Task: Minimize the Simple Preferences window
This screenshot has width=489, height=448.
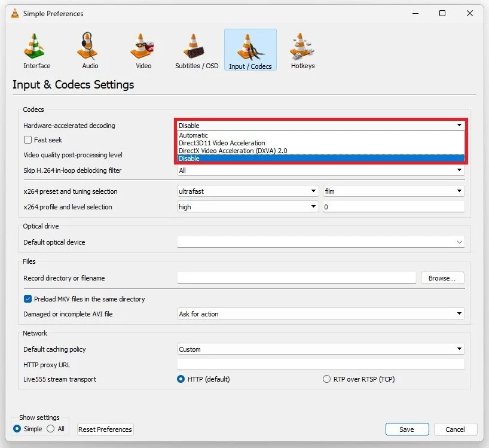Action: pos(415,13)
